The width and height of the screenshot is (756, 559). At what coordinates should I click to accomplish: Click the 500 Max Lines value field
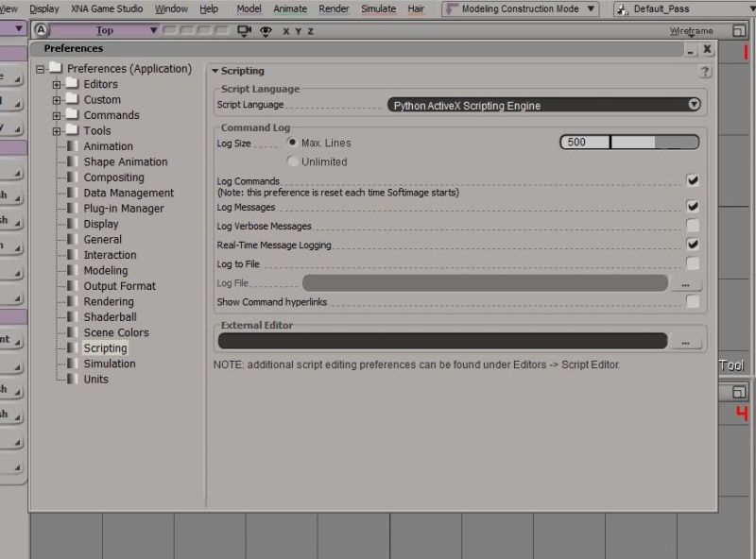click(585, 143)
